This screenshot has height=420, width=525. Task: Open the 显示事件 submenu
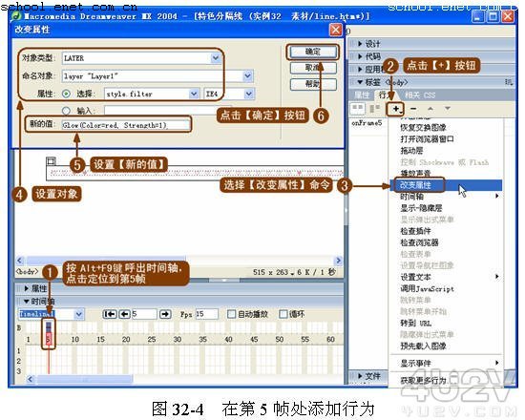446,363
